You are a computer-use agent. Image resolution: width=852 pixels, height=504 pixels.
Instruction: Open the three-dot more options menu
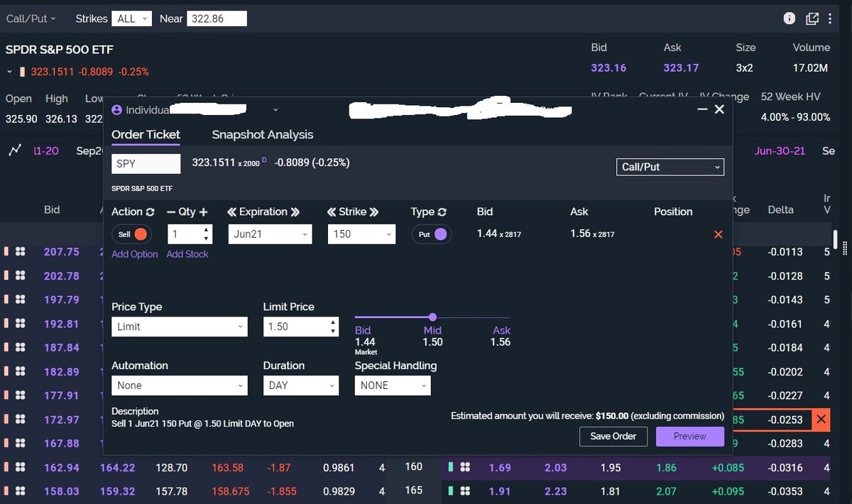click(x=830, y=18)
